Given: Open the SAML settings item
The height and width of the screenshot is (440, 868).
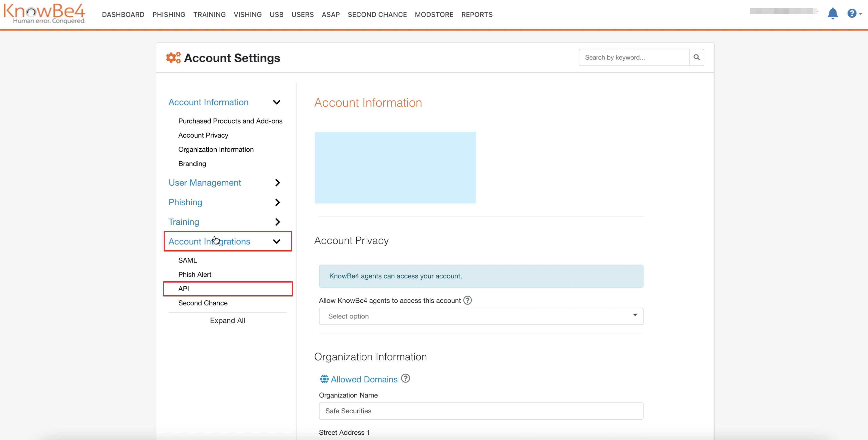Looking at the screenshot, I should click(x=187, y=260).
